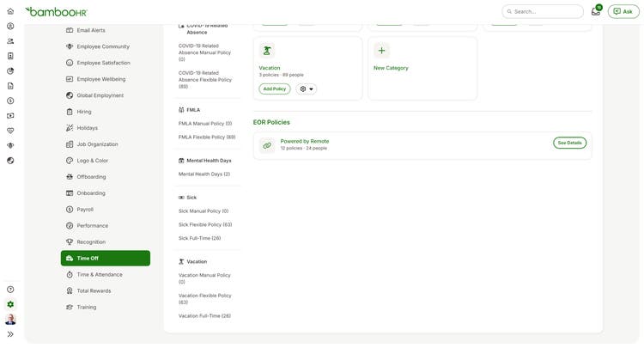644x348 pixels.
Task: Click See Details for Remote policies
Action: pos(569,143)
